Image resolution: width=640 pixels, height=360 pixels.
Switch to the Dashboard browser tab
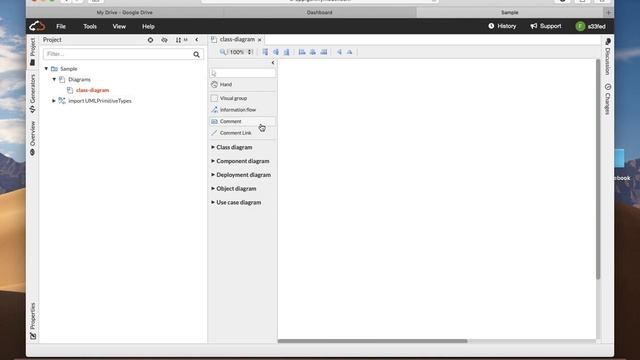pyautogui.click(x=320, y=13)
